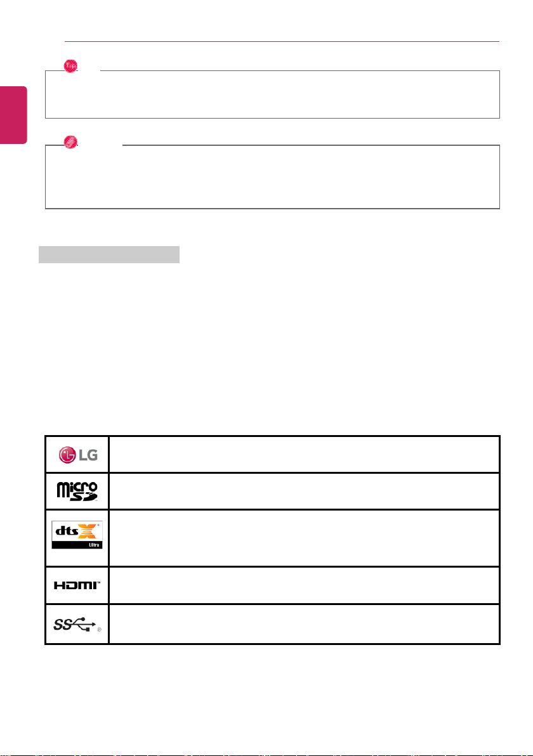533x756 pixels.
Task: Click the gray section heading bar
Action: (109, 254)
